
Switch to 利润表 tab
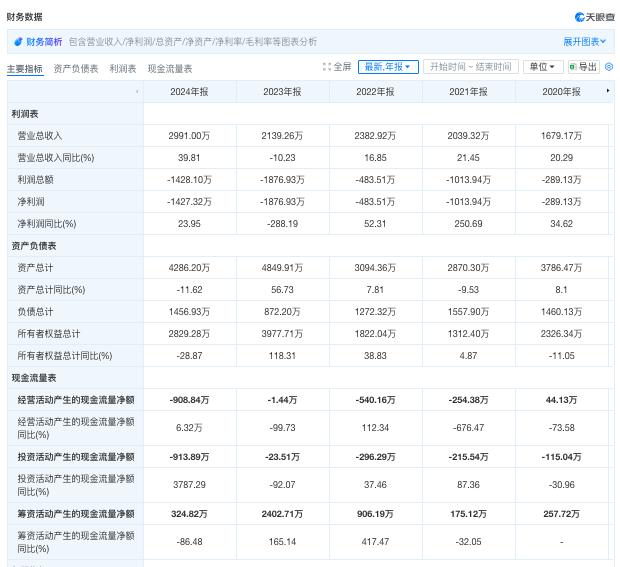123,69
